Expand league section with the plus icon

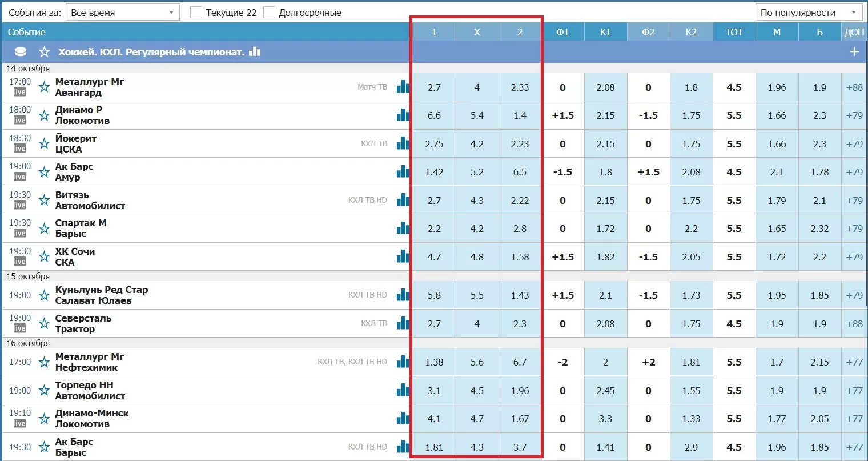(854, 52)
